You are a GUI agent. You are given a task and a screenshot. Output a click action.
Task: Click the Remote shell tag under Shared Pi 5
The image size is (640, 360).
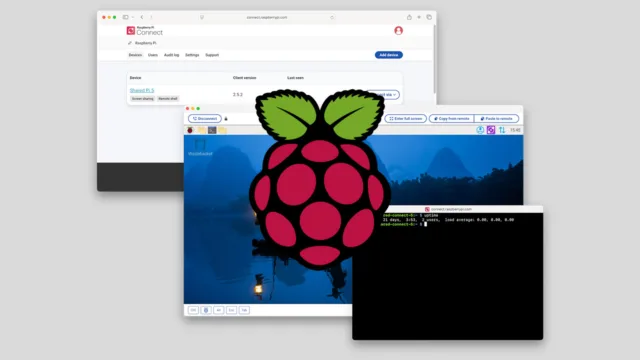click(168, 99)
